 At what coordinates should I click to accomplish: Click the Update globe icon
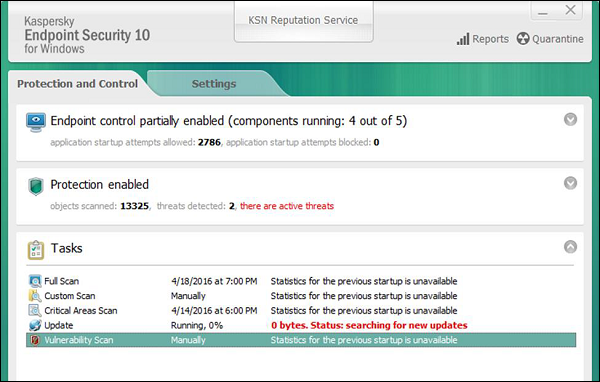35,325
